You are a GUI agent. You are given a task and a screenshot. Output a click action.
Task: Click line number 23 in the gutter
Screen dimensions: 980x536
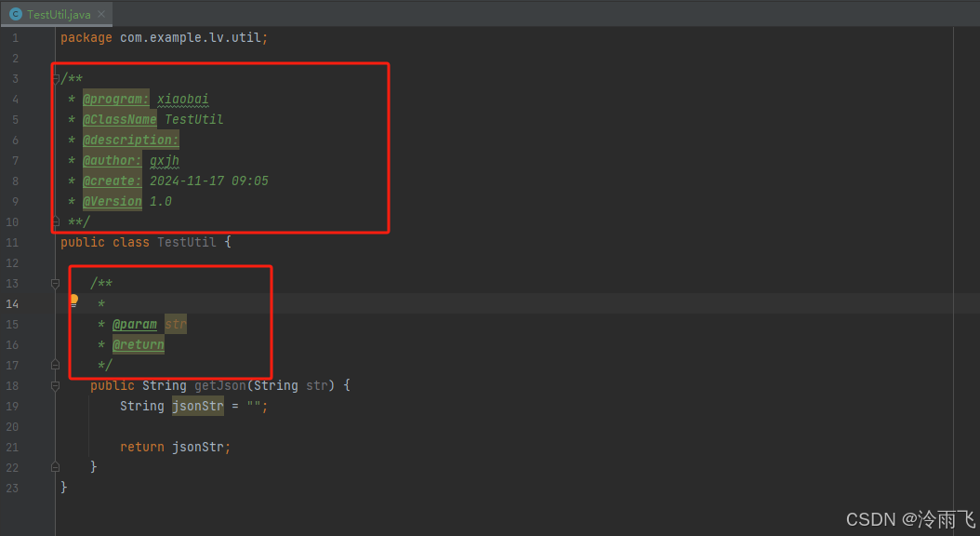coord(12,488)
